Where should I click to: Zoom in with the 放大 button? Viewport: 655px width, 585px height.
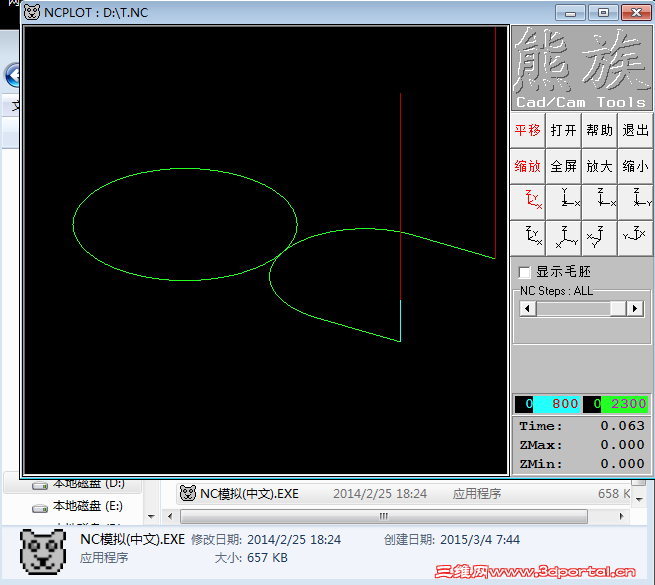click(x=600, y=166)
